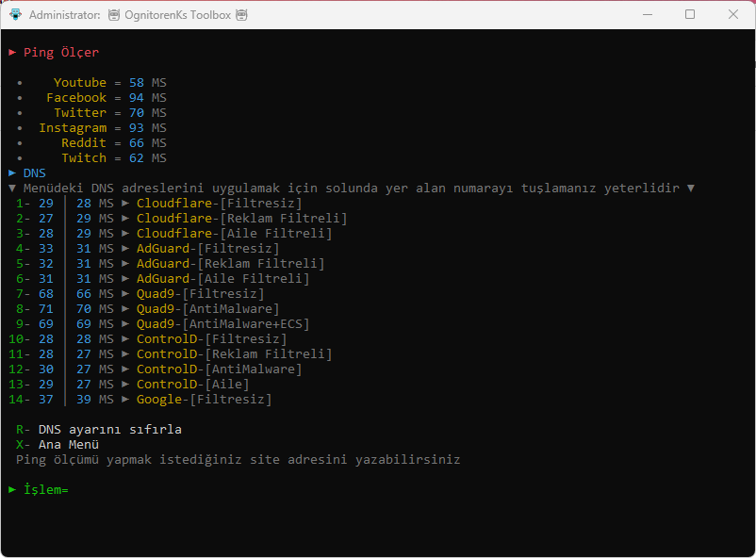This screenshot has height=558, width=756.
Task: Click the 94 MS Facebook ping value
Action: (x=148, y=97)
